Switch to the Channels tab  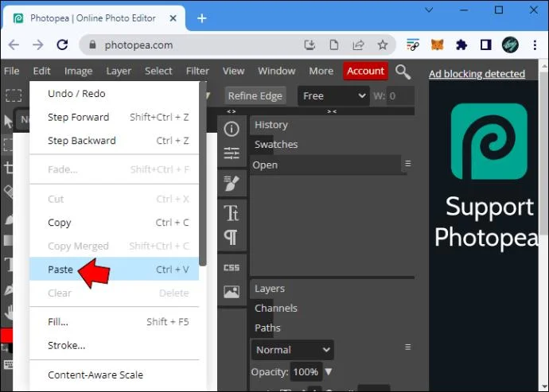276,308
